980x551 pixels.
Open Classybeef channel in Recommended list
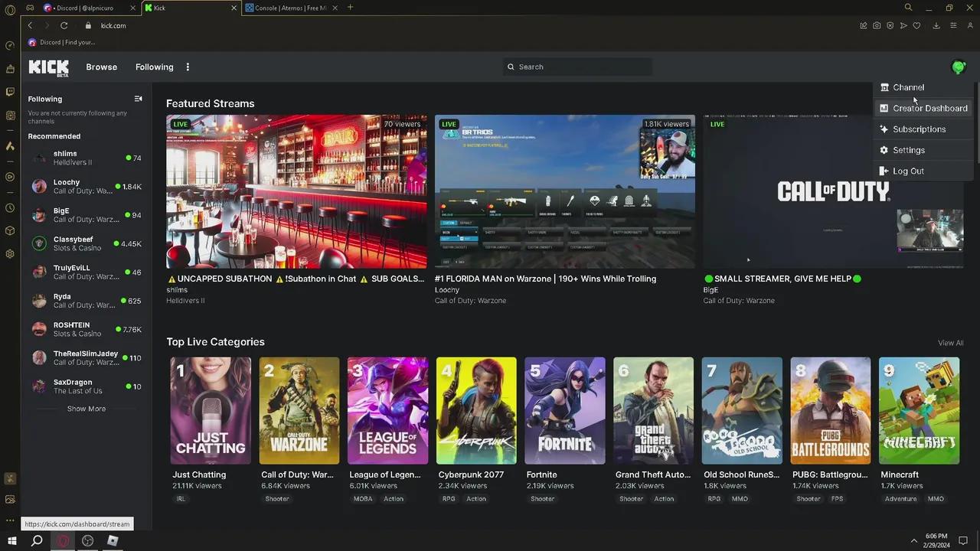(87, 243)
